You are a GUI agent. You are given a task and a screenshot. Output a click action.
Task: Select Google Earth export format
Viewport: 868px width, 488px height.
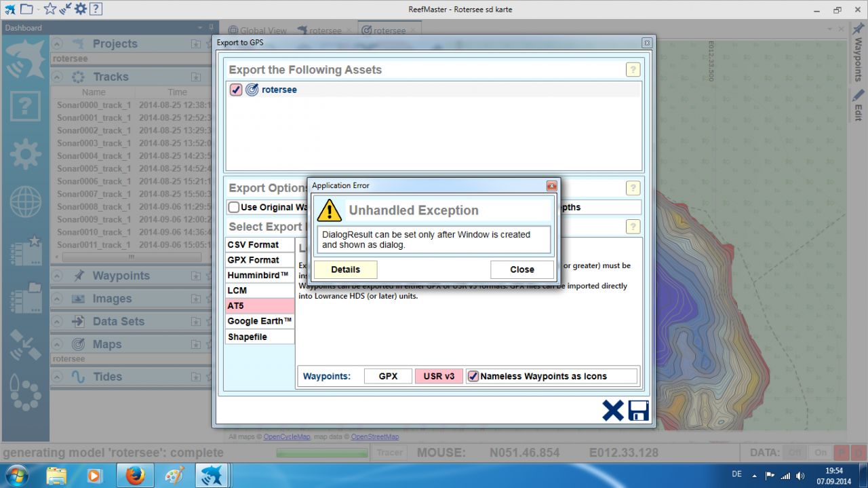pos(260,321)
